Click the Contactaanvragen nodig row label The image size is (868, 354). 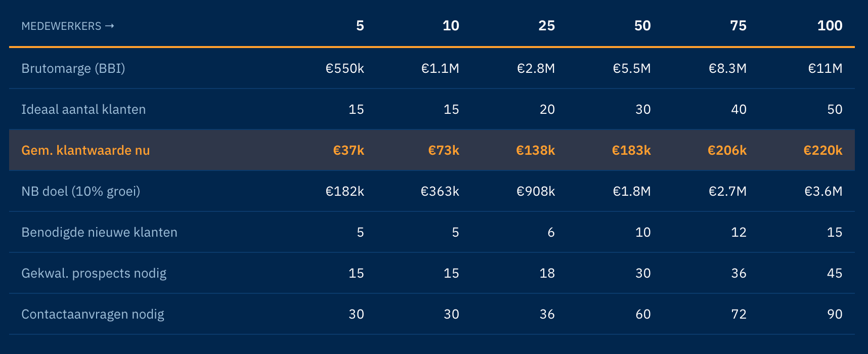[93, 314]
